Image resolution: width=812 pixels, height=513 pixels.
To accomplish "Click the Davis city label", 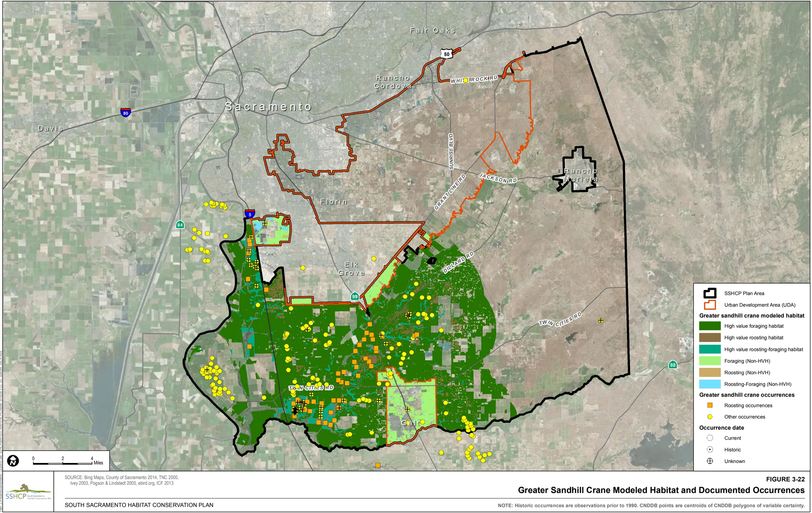I will (50, 128).
